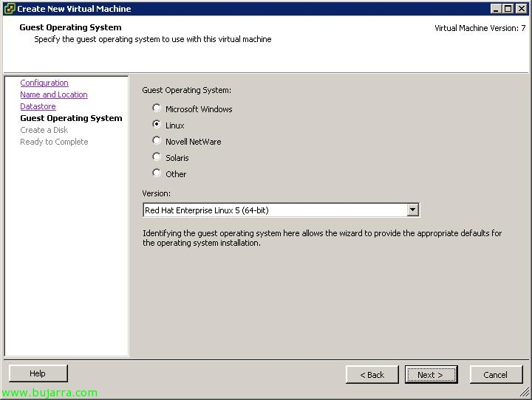Screen dimensions: 532x400
Task: Click the Ready to Complete step label
Action: [54, 142]
